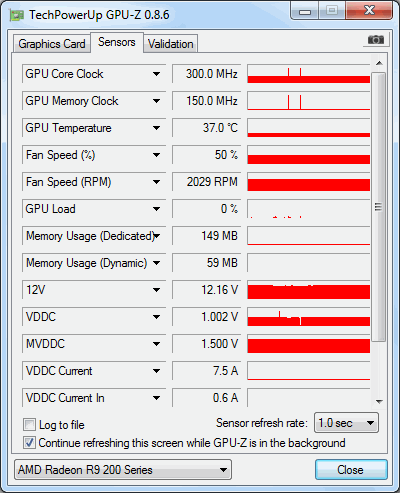Click the GPU-Z app icon in title bar
400x493 pixels.
17,15
